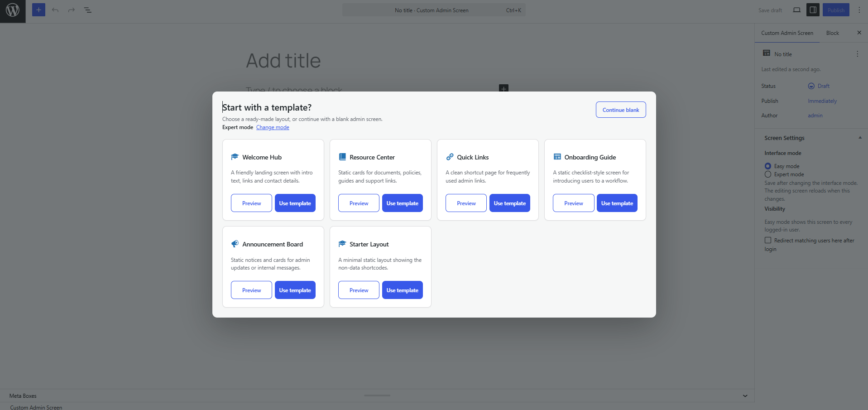Close the settings sidebar
Image resolution: width=868 pixels, height=410 pixels.
click(x=859, y=33)
